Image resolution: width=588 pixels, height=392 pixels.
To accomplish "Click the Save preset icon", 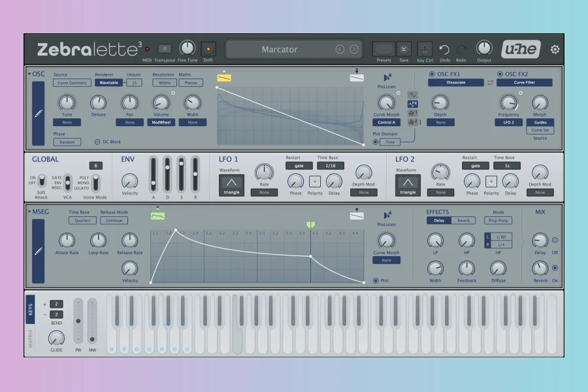I will point(404,49).
